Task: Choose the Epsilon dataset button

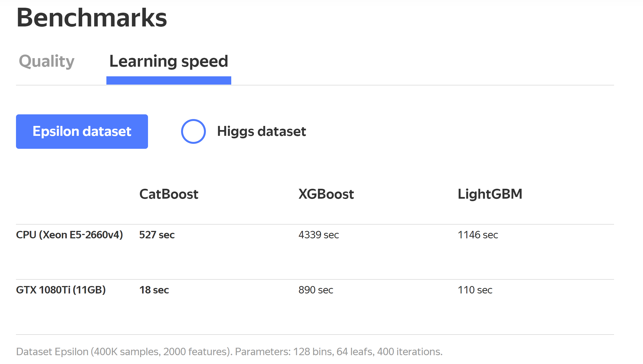Action: [82, 131]
